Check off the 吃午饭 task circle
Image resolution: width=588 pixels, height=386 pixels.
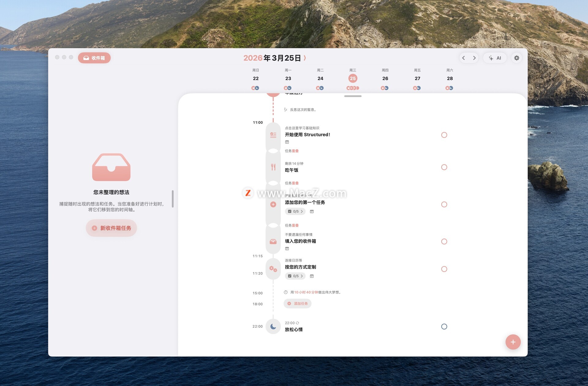(x=444, y=167)
